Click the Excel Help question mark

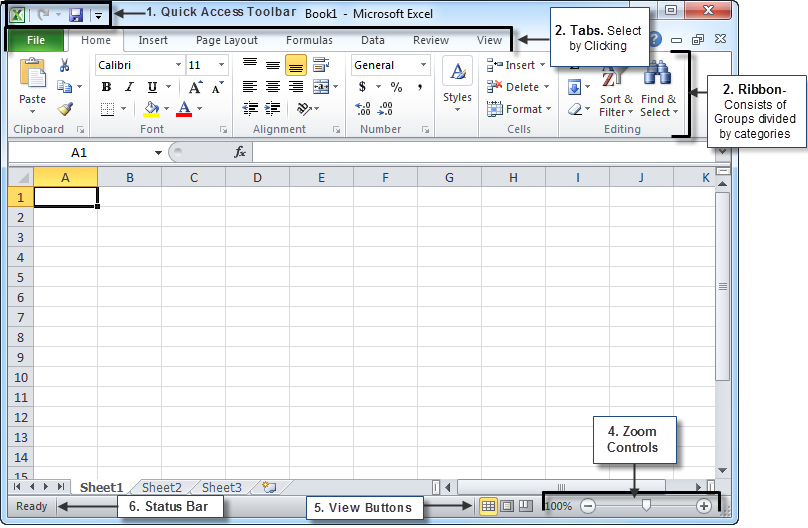[x=654, y=39]
